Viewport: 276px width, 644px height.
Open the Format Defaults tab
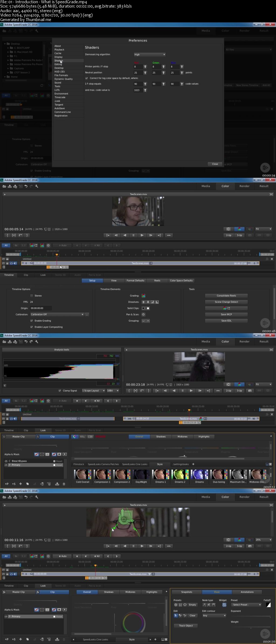point(135,281)
